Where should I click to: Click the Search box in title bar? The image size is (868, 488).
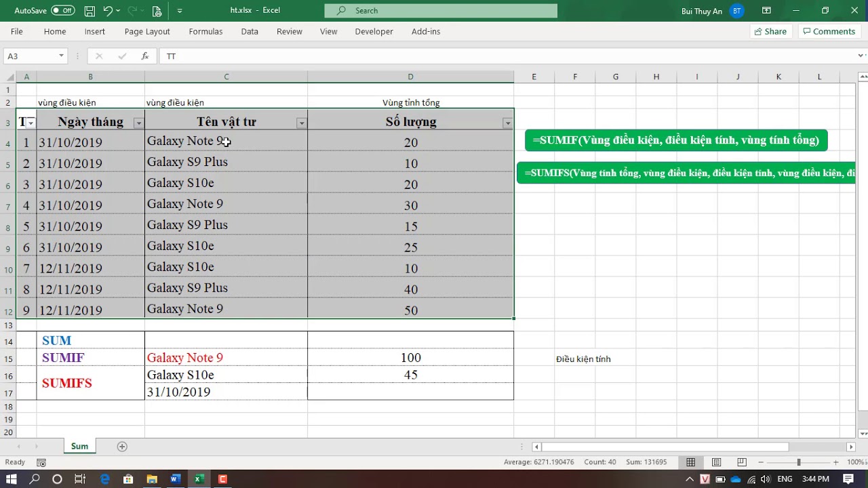pyautogui.click(x=441, y=10)
